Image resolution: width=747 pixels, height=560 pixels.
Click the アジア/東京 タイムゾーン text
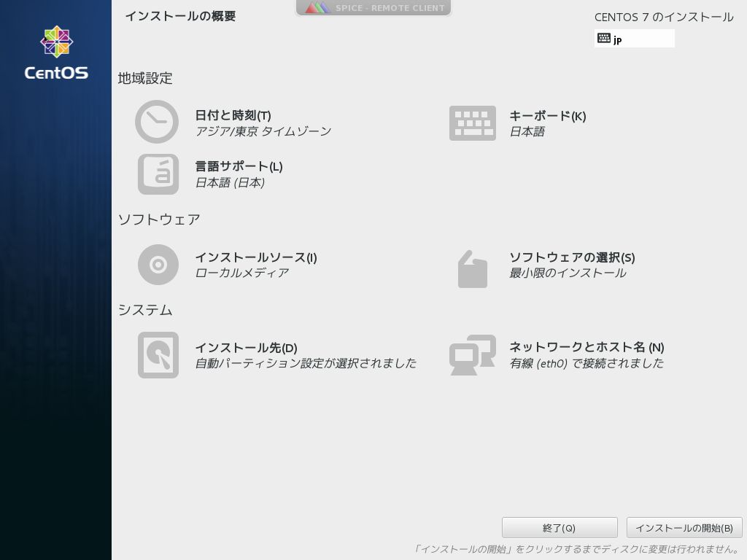click(263, 131)
